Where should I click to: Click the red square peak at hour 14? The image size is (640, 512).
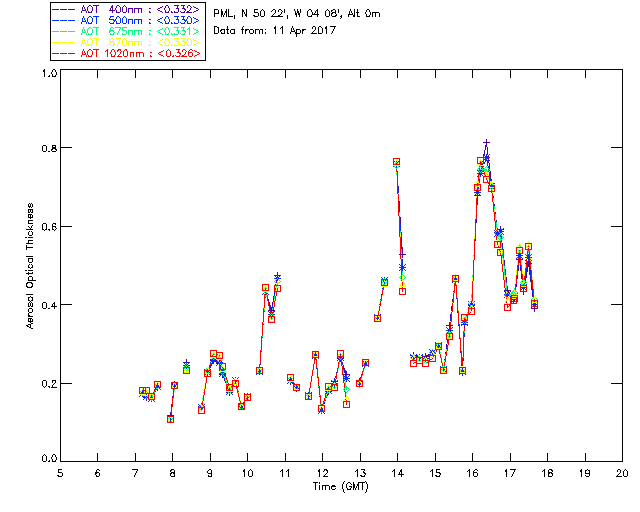[x=396, y=162]
